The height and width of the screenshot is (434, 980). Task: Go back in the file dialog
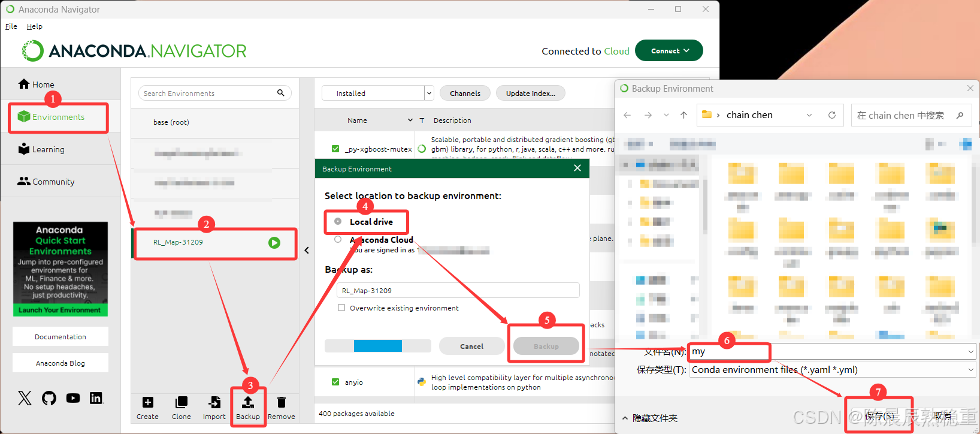pos(627,115)
